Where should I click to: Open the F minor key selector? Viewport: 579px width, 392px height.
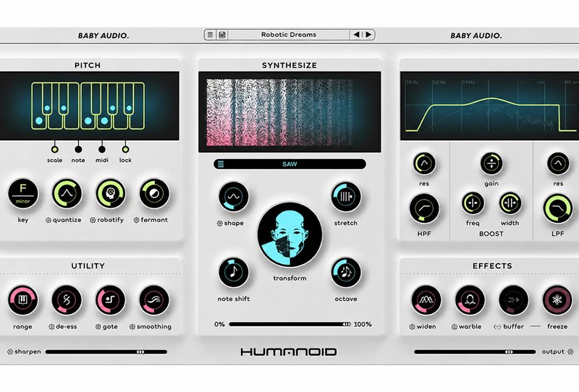click(23, 194)
